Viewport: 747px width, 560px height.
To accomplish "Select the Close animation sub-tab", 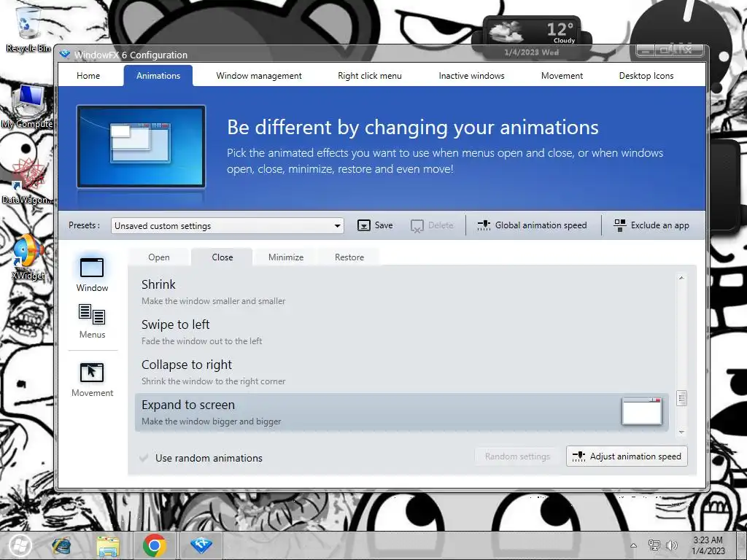I will coord(222,257).
